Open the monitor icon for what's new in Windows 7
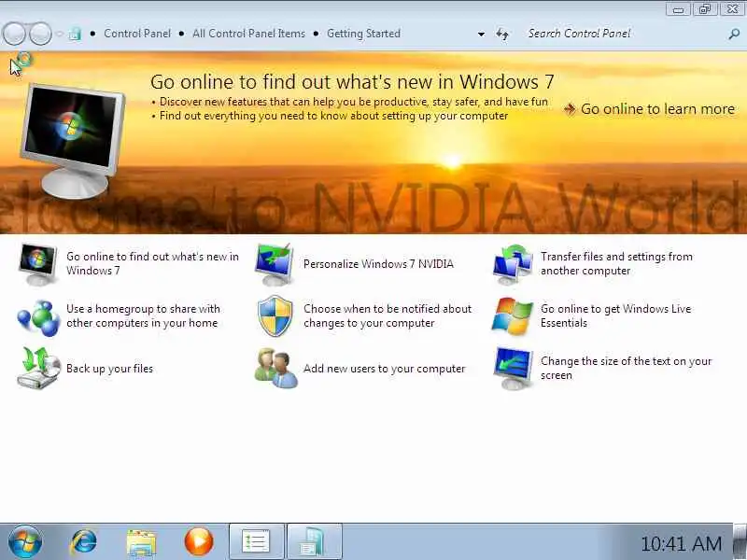747x560 pixels. click(x=37, y=264)
